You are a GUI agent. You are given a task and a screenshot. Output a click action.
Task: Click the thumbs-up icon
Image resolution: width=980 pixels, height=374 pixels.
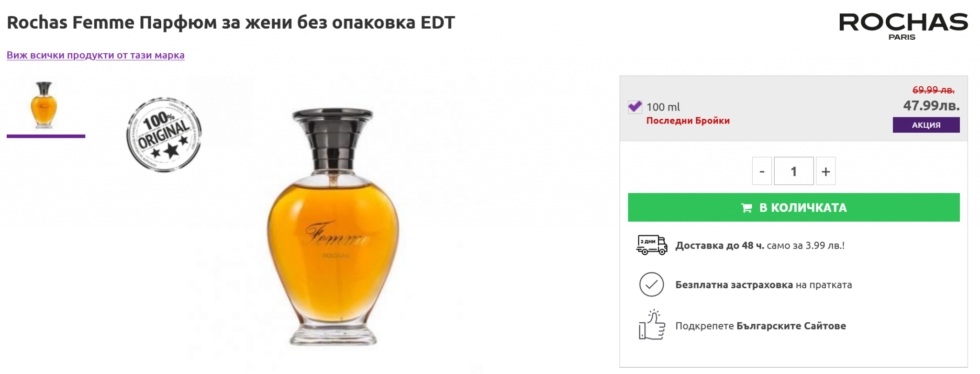pyautogui.click(x=652, y=325)
